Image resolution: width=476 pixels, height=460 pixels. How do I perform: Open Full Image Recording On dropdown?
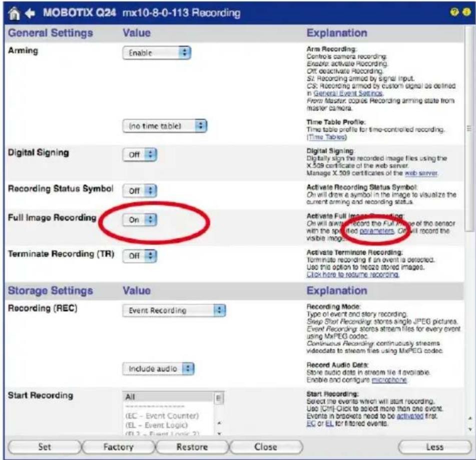click(x=140, y=220)
